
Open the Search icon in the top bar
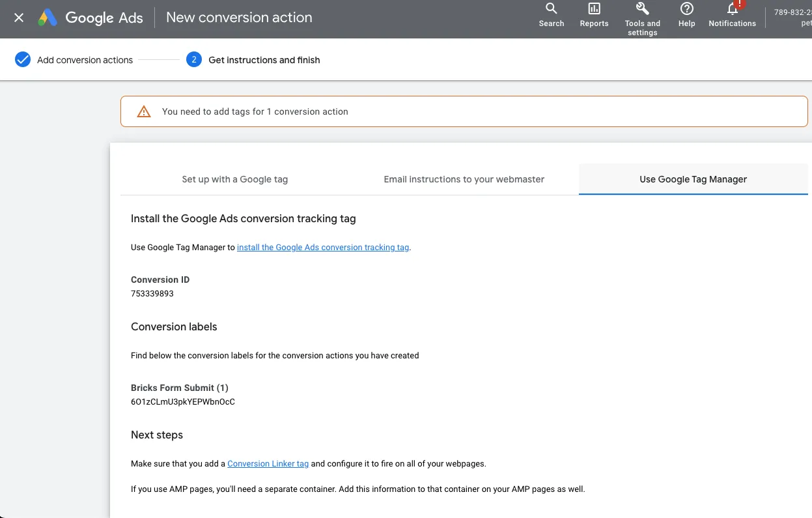[551, 13]
